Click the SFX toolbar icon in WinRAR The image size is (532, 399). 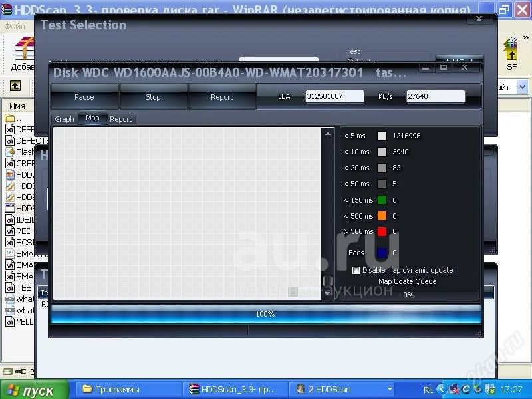pyautogui.click(x=511, y=49)
